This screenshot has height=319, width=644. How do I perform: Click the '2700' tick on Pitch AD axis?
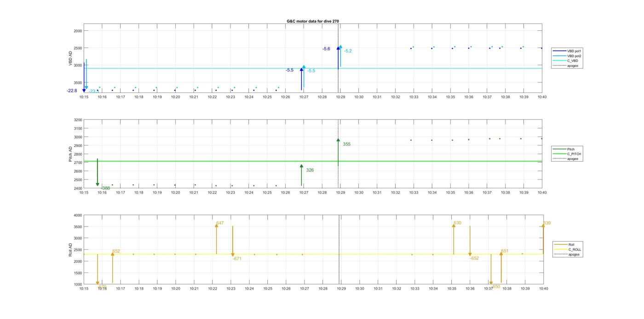(78, 162)
